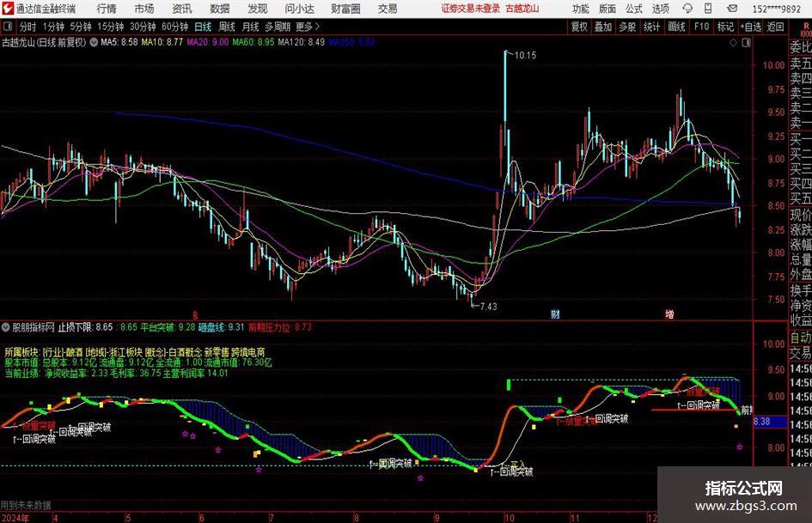Open the 交易 menu
This screenshot has height=523, width=812.
pyautogui.click(x=388, y=9)
